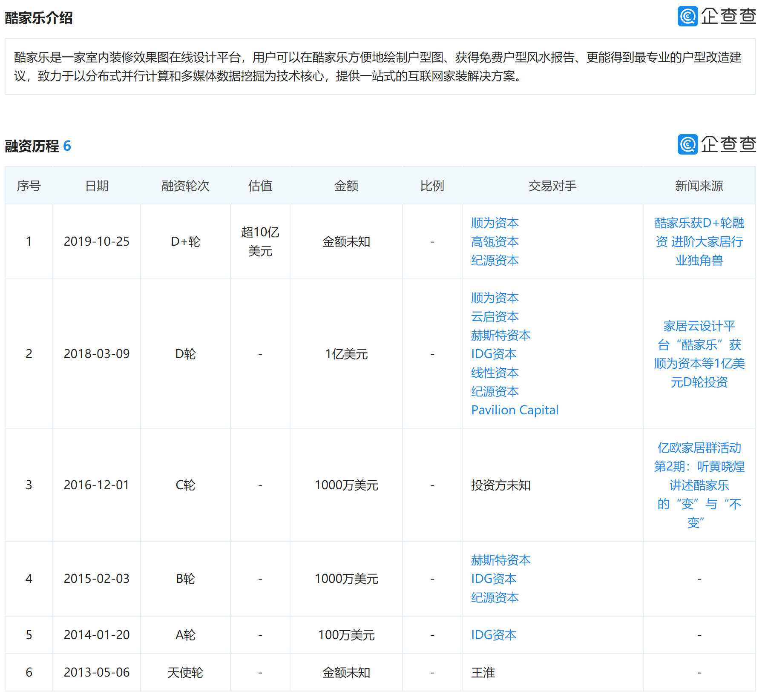768x700 pixels.
Task: Open 纪源资本 in the 2018 D轮 row
Action: 495,392
